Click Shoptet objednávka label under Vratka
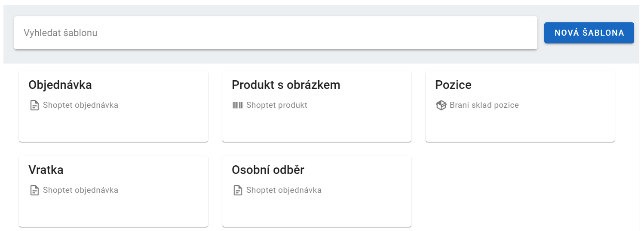Image resolution: width=644 pixels, height=231 pixels. 80,190
